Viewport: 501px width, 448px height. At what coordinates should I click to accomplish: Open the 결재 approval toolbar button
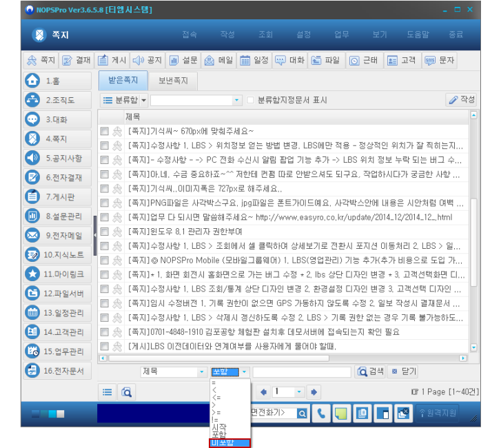click(x=76, y=60)
